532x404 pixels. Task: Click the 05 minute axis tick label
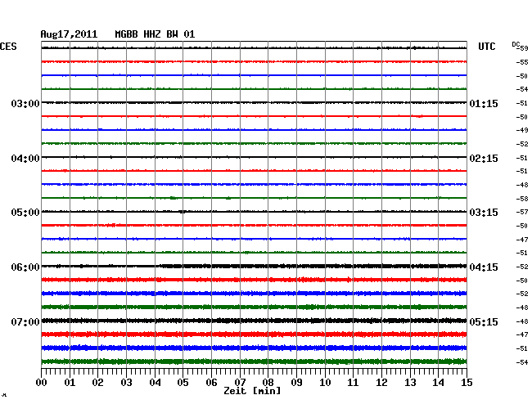coord(183,383)
